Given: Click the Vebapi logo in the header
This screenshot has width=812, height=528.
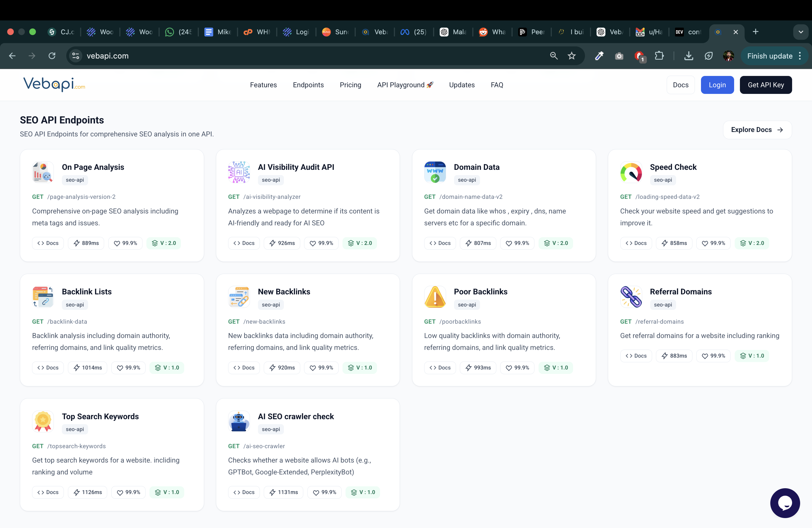Looking at the screenshot, I should 54,85.
